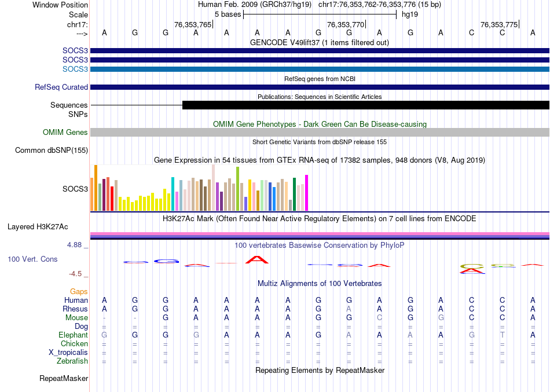Click the RefSeq Curated label
The image size is (550, 392).
[61, 87]
